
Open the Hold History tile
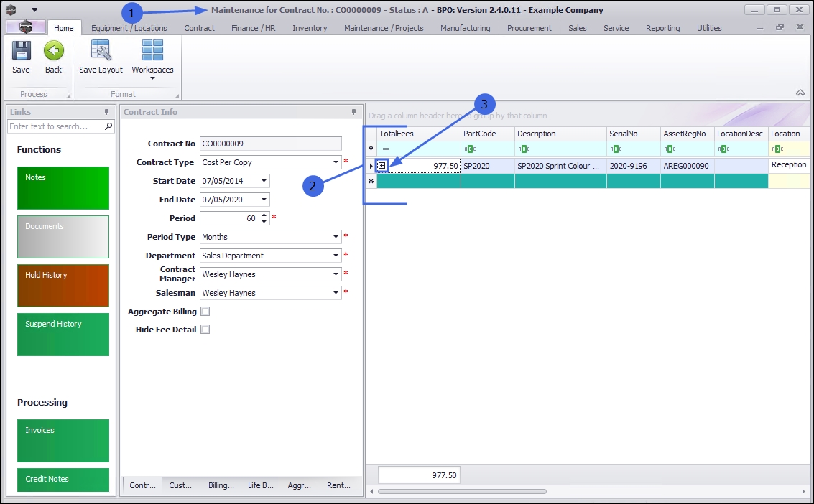pos(63,285)
